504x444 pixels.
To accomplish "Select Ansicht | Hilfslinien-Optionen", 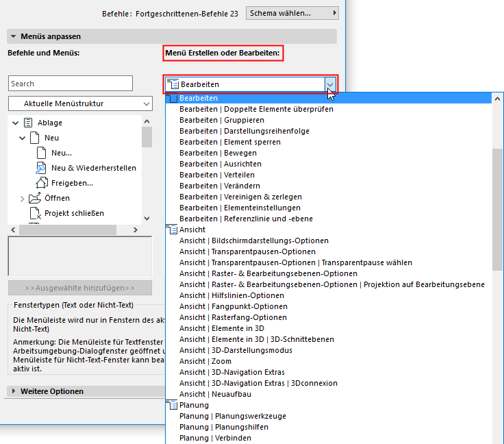I will point(231,295).
